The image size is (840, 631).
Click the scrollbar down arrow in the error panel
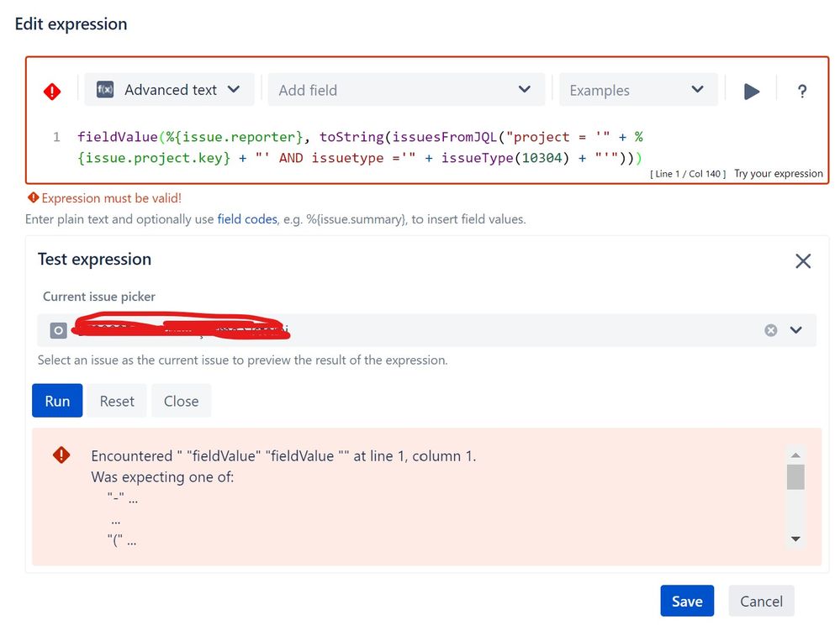coord(795,539)
